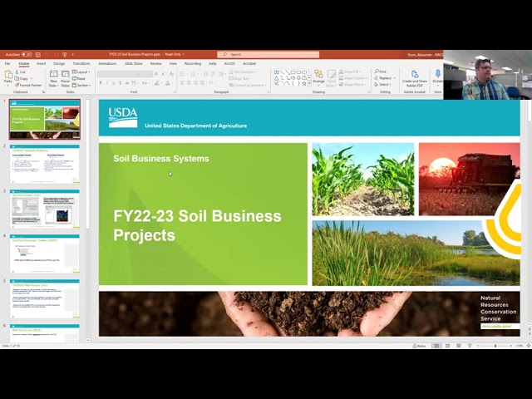Open the Acrobat tab
Image resolution: width=532 pixels, height=399 pixels.
(x=249, y=63)
